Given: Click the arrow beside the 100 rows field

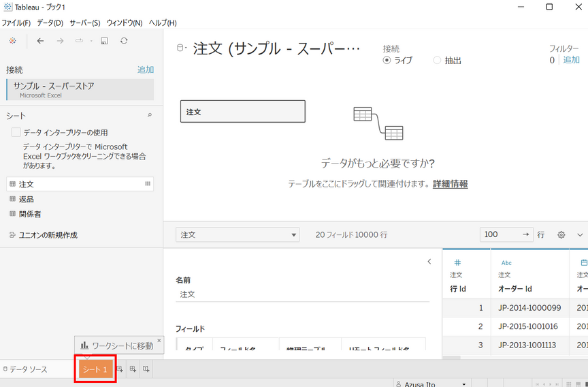Looking at the screenshot, I should pos(526,234).
